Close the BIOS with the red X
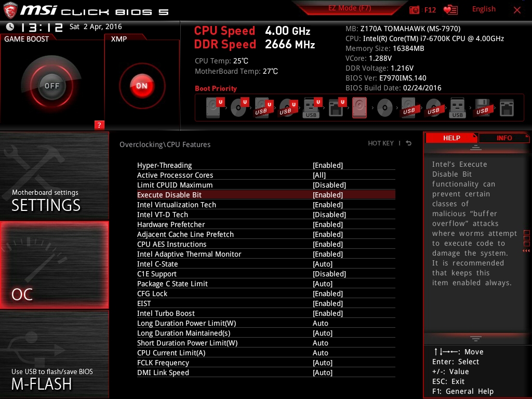This screenshot has height=399, width=532. click(517, 10)
